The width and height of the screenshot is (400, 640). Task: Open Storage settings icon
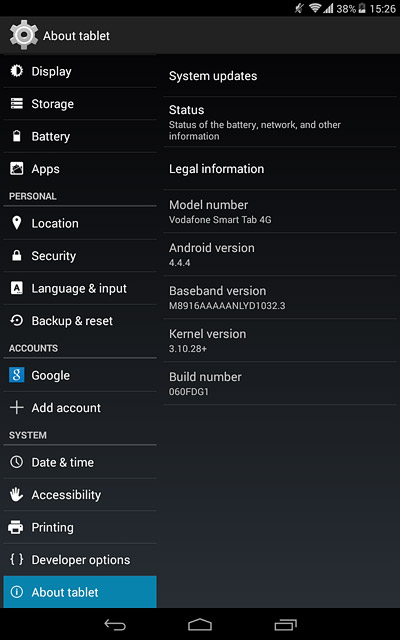click(17, 104)
